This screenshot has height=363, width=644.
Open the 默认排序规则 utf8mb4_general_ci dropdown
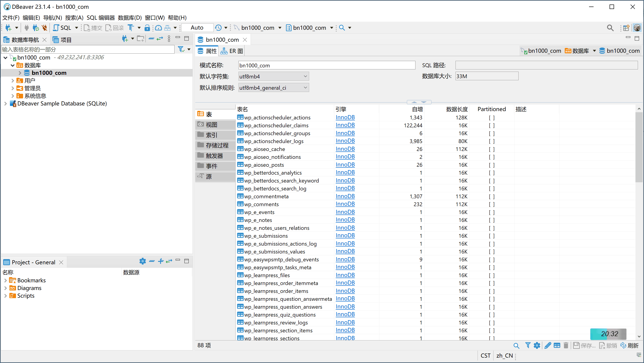[x=274, y=88]
